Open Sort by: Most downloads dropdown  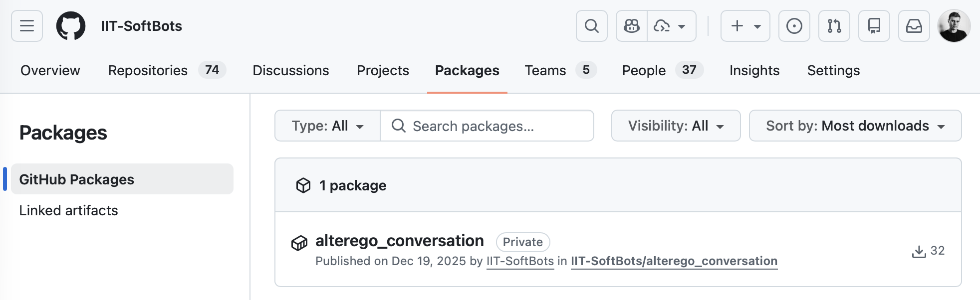point(855,126)
